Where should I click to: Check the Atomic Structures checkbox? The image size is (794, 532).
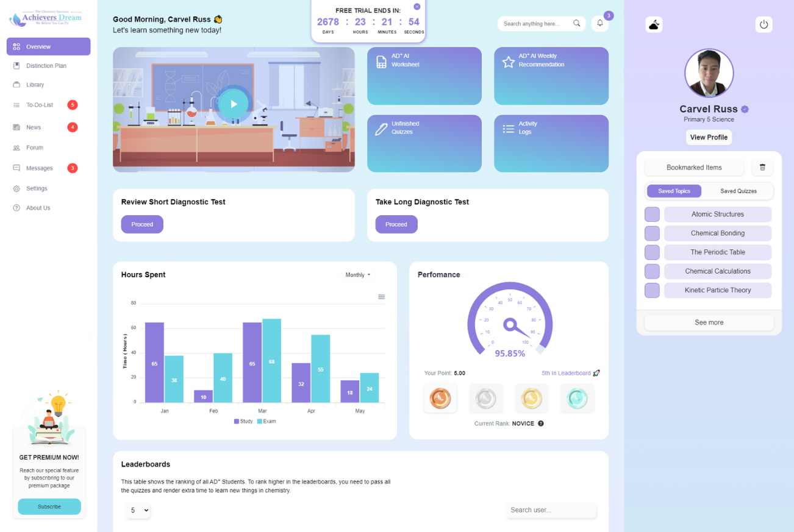point(652,215)
